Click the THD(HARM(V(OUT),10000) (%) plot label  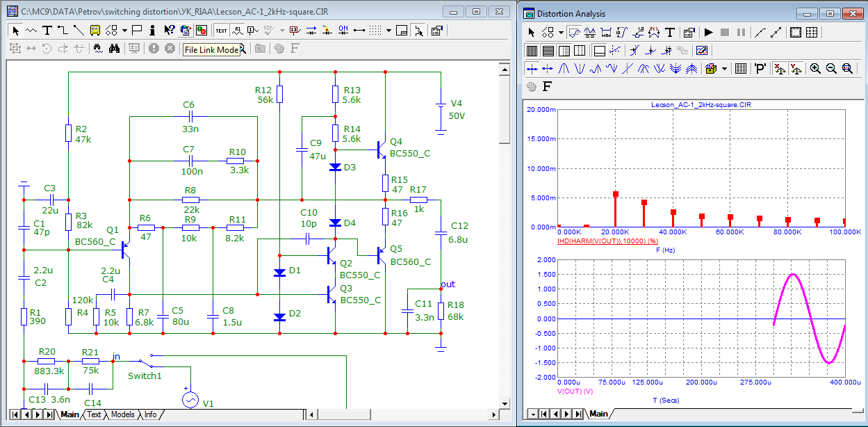click(x=609, y=241)
